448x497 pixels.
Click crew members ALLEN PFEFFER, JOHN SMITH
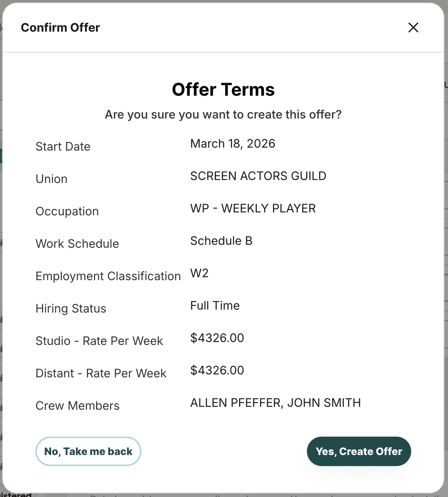[x=276, y=403]
